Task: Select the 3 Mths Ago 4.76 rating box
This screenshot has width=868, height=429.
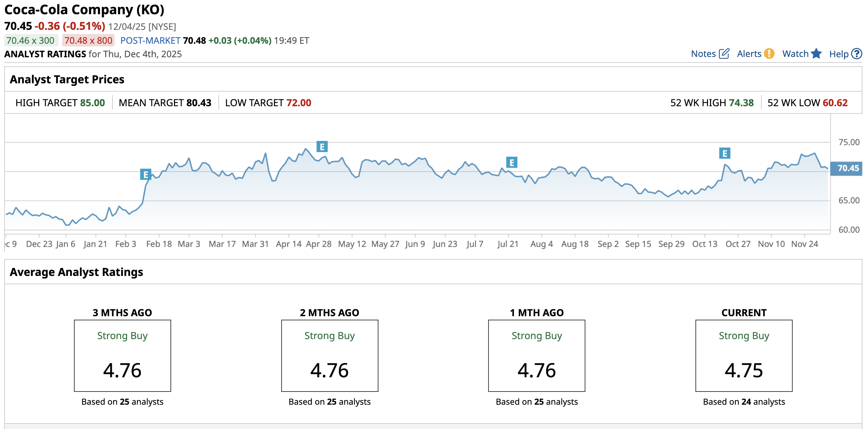Action: click(122, 356)
